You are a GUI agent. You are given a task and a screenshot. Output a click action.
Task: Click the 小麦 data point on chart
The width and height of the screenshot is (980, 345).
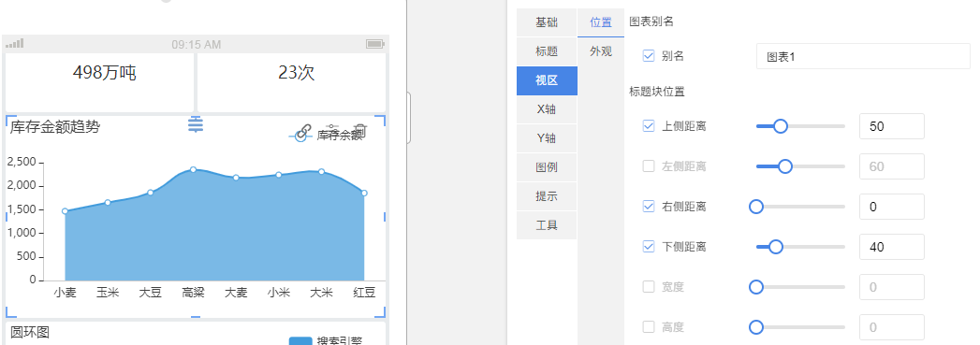[65, 211]
